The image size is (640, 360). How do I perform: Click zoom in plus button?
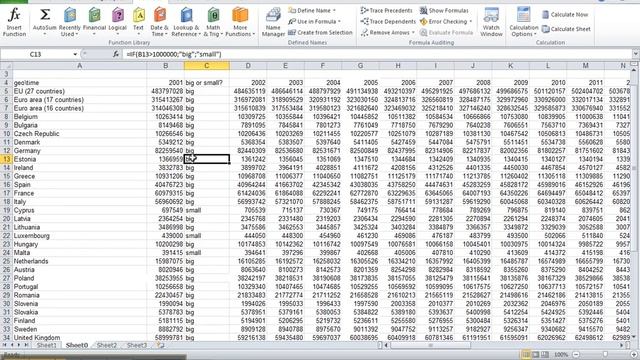[x=634, y=354]
